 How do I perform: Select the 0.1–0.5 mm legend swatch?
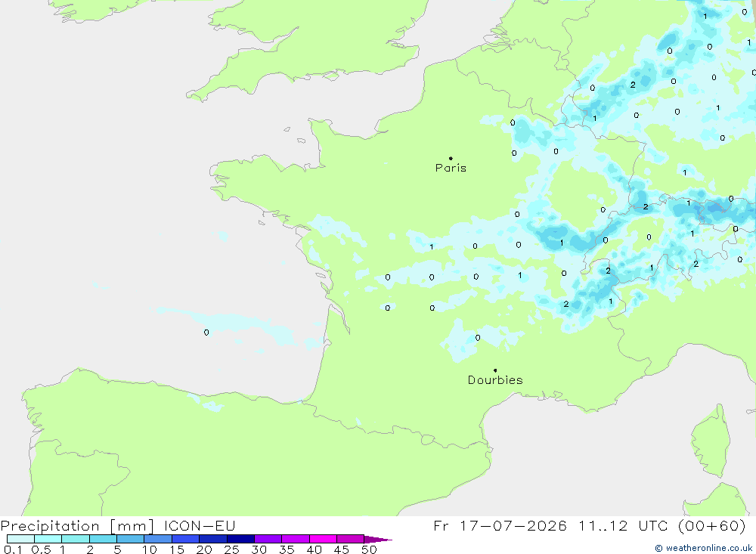point(20,539)
